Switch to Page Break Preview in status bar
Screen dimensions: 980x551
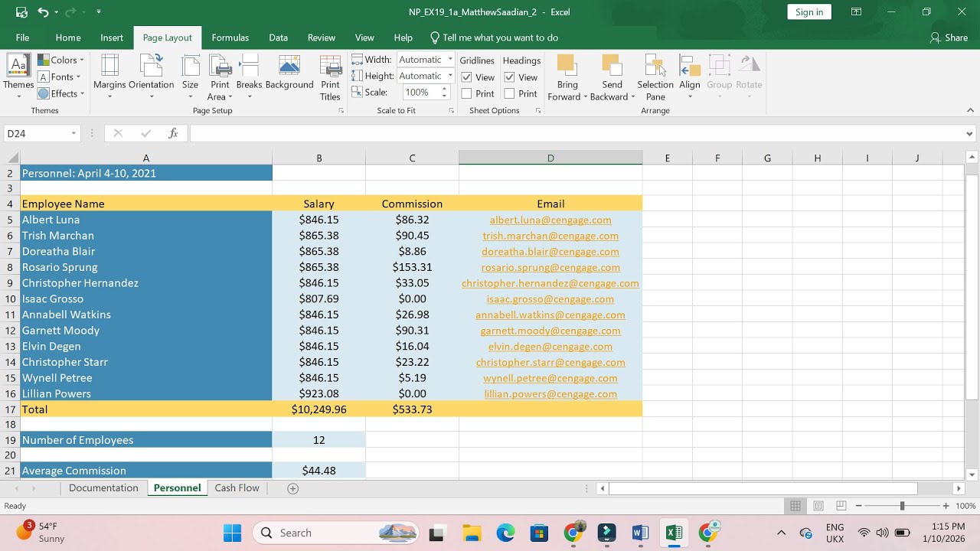coord(841,506)
